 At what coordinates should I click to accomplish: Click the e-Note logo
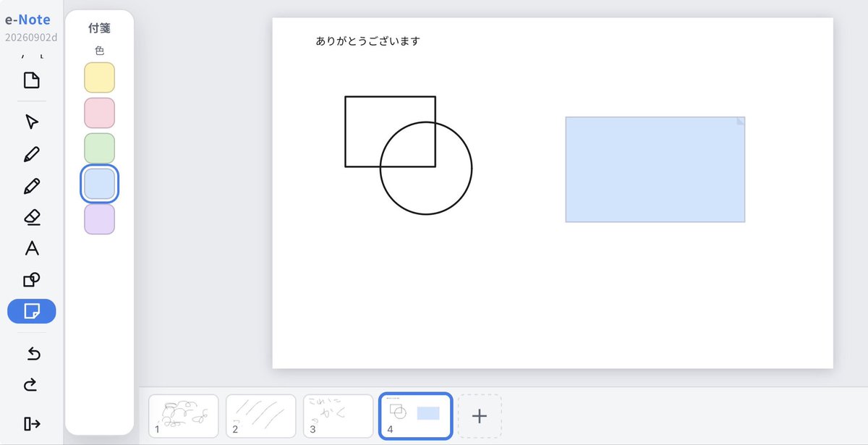click(x=27, y=20)
